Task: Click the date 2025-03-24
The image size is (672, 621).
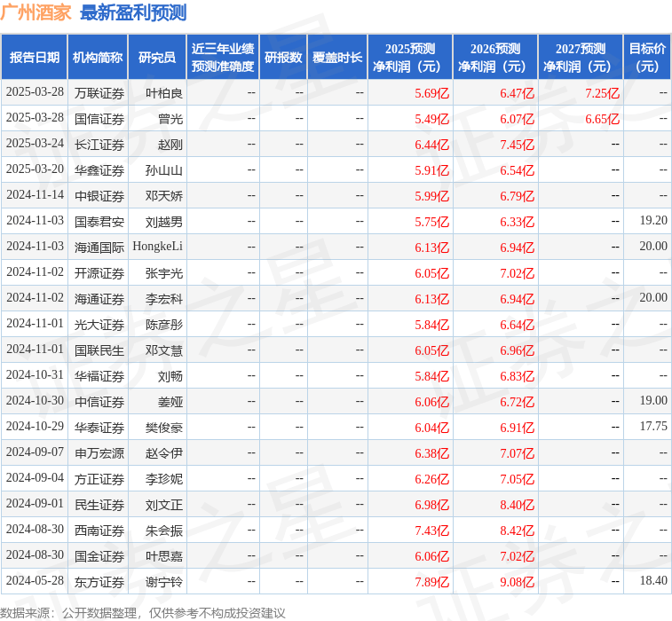Action: coord(35,144)
